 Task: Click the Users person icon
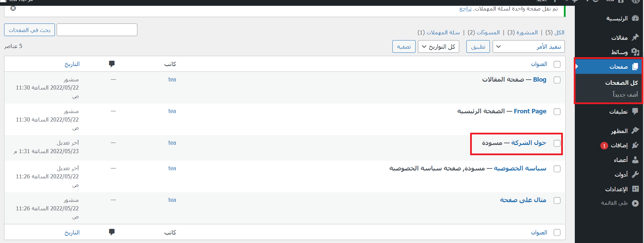(635, 160)
